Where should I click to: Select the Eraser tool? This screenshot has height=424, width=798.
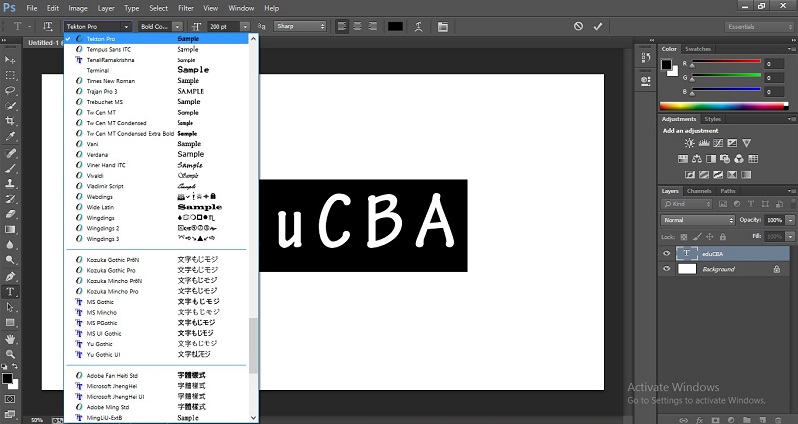[x=10, y=214]
